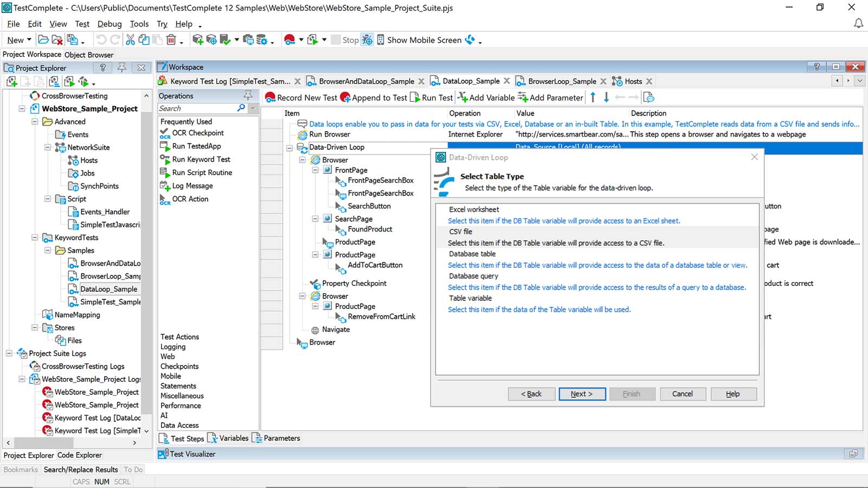Switch to Code Explorer tab
Screen dimensions: 868x488
(80, 455)
